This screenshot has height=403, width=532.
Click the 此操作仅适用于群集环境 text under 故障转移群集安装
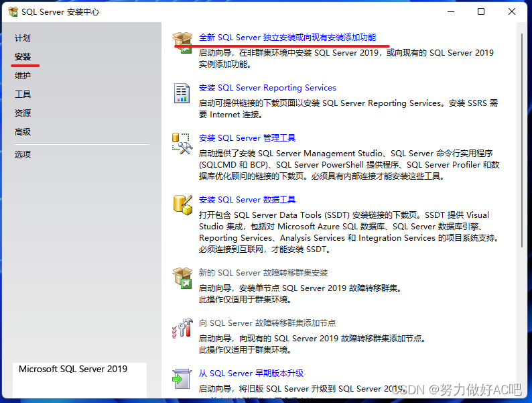point(245,300)
